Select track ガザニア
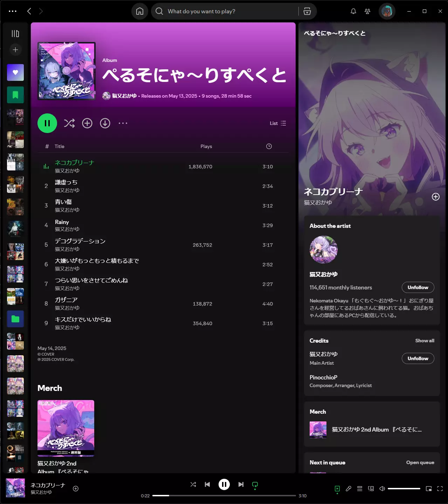The height and width of the screenshot is (504, 448). (x=163, y=304)
